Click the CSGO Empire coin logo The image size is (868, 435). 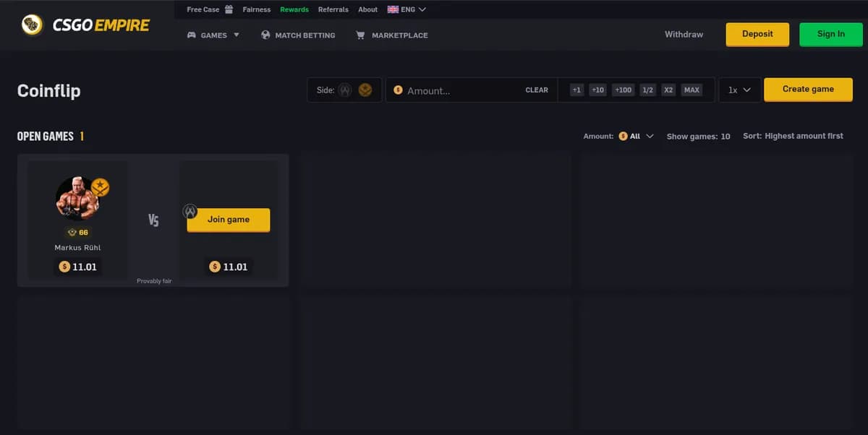[32, 25]
